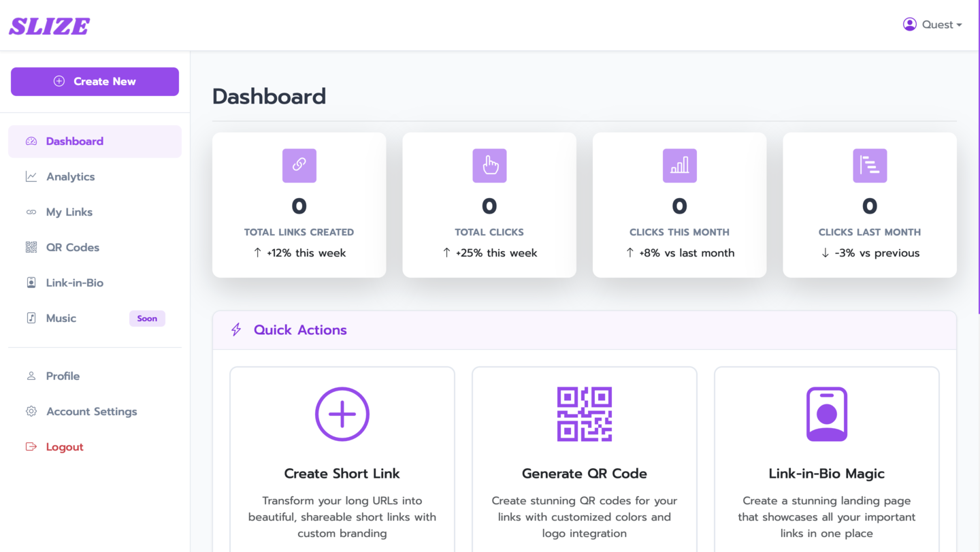This screenshot has width=980, height=552.
Task: Click the user avatar icon in header
Action: click(909, 25)
